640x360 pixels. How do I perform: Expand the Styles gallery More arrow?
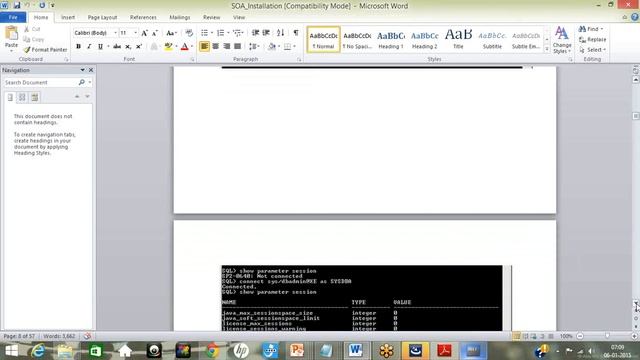point(547,49)
